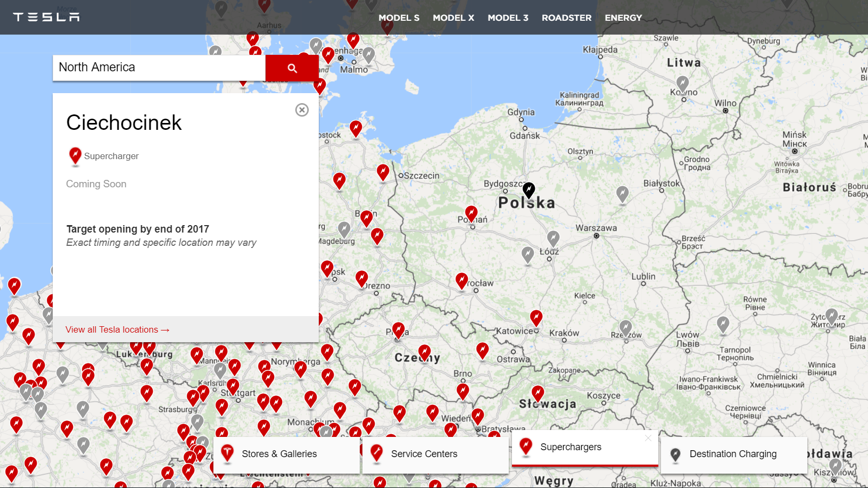Open the Roadster menu
The image size is (868, 488).
coord(566,18)
